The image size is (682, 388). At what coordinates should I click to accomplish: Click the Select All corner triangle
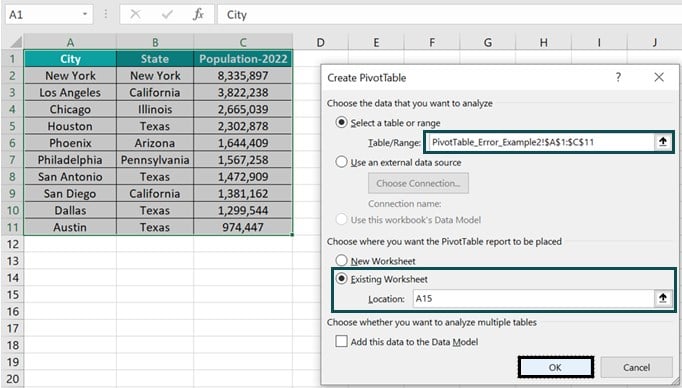pyautogui.click(x=15, y=42)
